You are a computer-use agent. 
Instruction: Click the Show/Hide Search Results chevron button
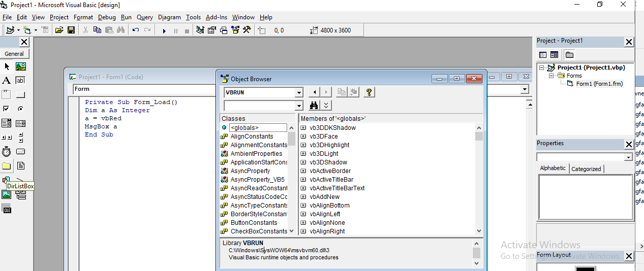[x=326, y=106]
